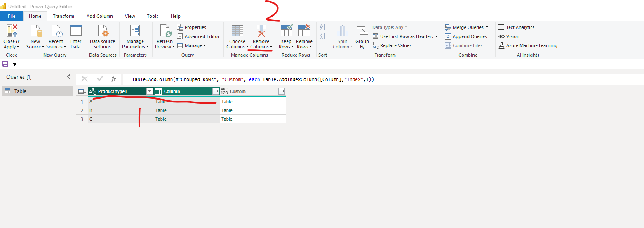The height and width of the screenshot is (228, 644).
Task: Click the Keep Rows icon
Action: pyautogui.click(x=286, y=31)
